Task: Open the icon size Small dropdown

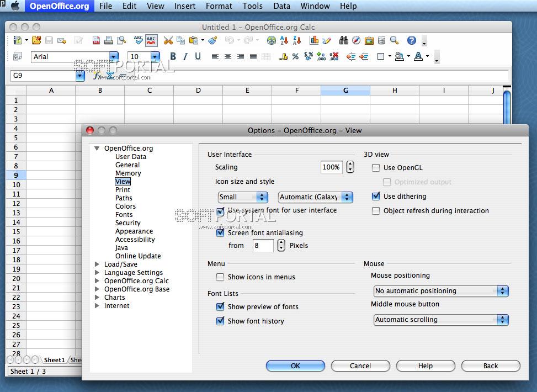Action: pyautogui.click(x=243, y=197)
